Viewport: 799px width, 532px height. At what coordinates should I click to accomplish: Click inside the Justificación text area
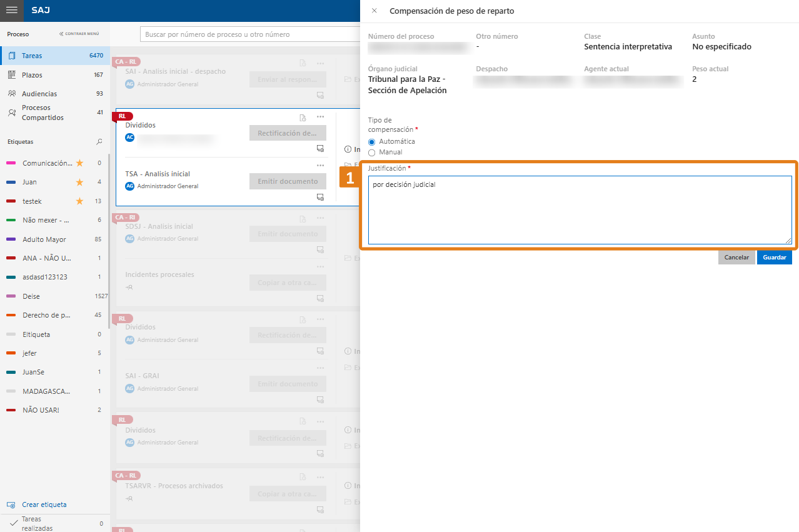580,210
